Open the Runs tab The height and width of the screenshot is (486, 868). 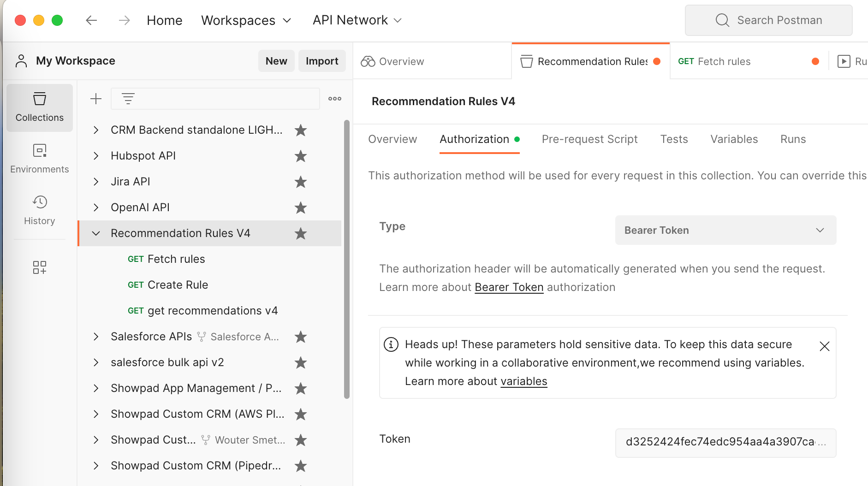793,139
